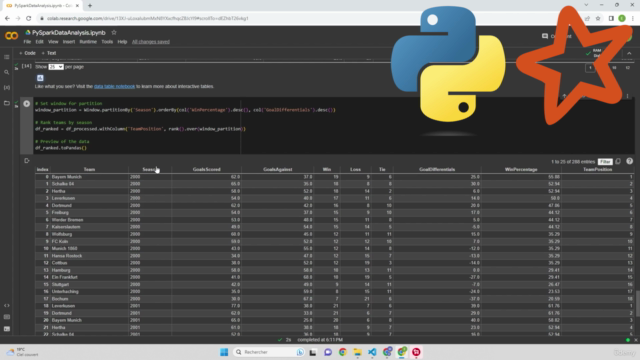The width and height of the screenshot is (640, 360).
Task: Click the chart suggestion icon below table
Action: click(x=40, y=78)
